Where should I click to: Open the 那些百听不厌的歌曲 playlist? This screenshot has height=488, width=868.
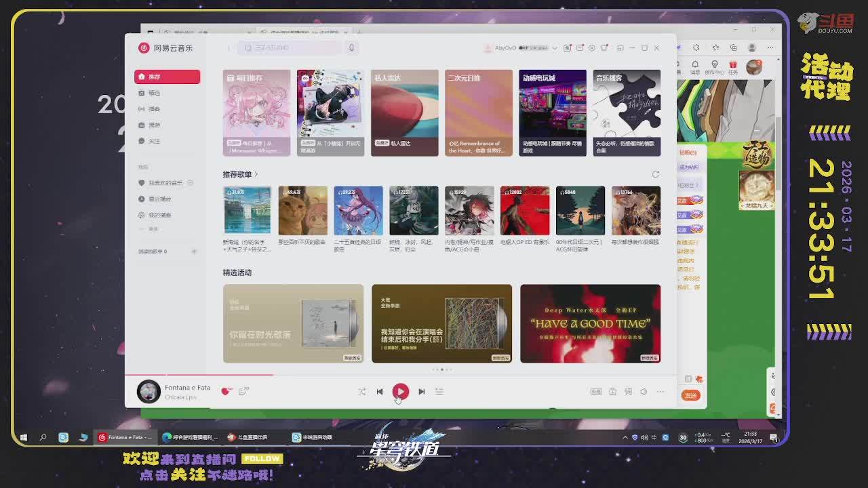coord(302,211)
